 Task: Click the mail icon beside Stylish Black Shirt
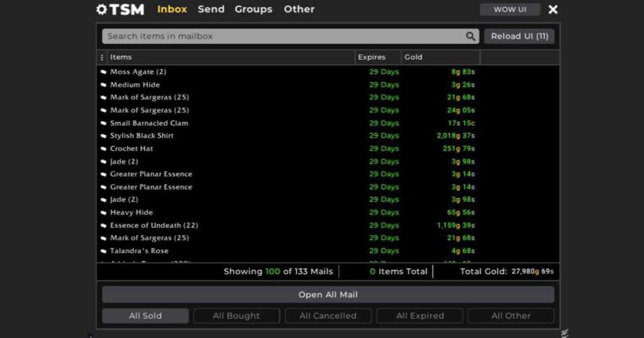[x=104, y=136]
